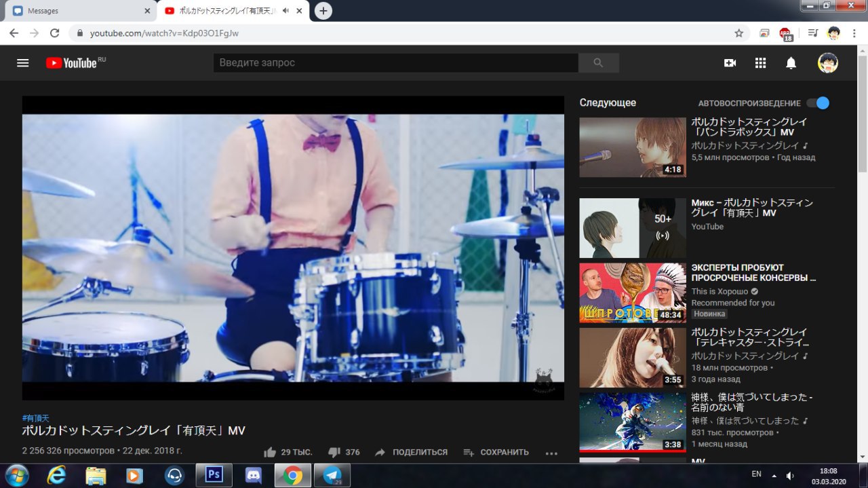The height and width of the screenshot is (488, 868).
Task: Open the Windows Media Player taskbar icon
Action: [x=135, y=475]
